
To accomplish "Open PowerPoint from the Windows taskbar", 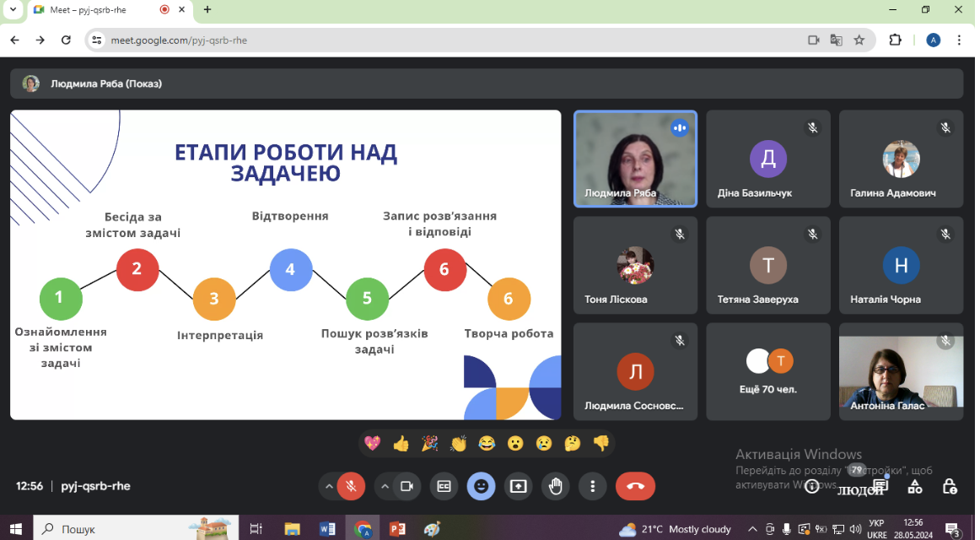I will pos(397,529).
